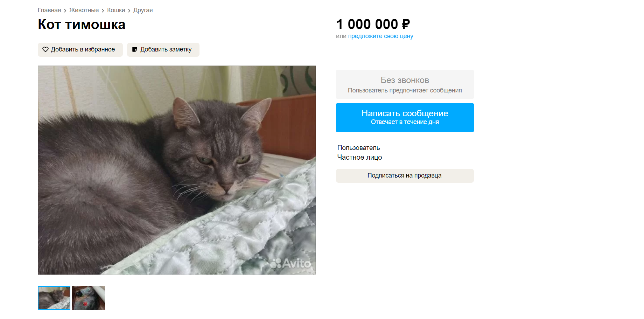Open the Кошки breadcrumb link
This screenshot has width=644, height=319.
(116, 10)
